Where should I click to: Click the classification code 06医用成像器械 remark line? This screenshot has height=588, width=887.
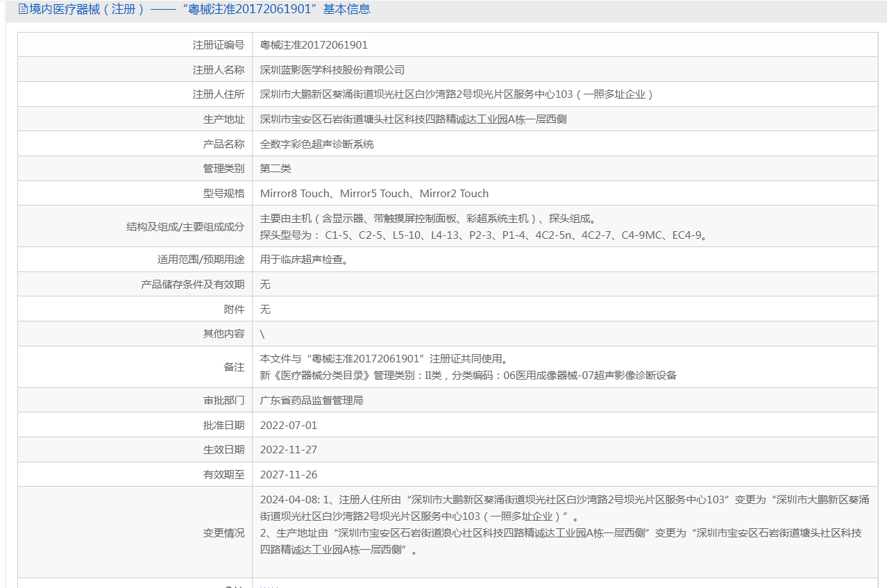pos(468,376)
